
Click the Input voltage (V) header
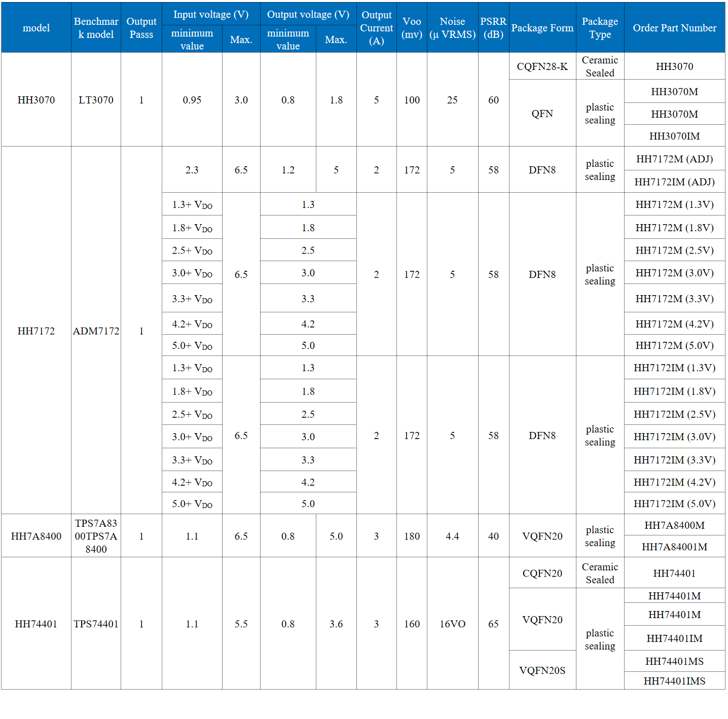click(x=211, y=15)
